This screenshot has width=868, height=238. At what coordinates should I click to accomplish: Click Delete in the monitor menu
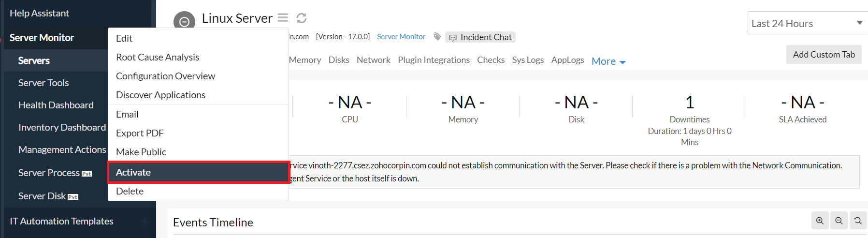click(x=130, y=191)
